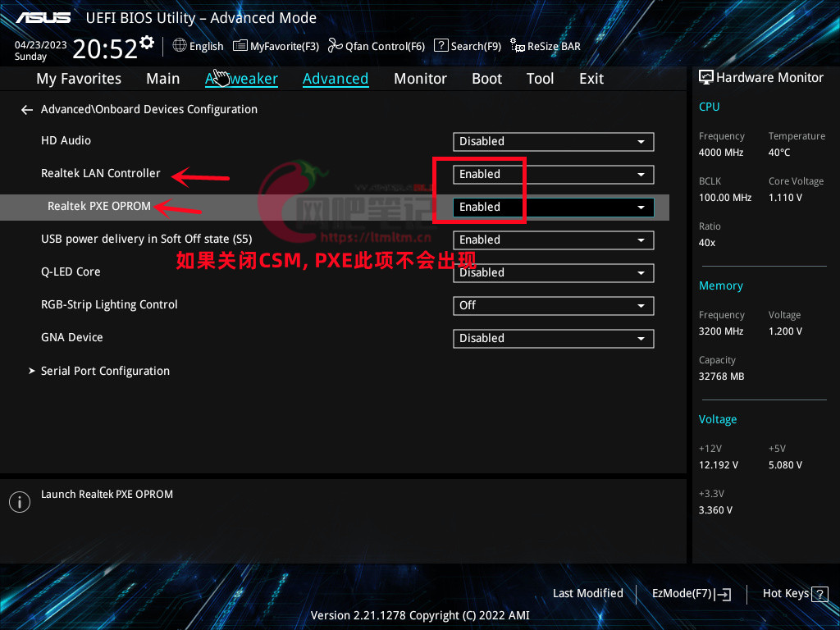The height and width of the screenshot is (630, 840).
Task: Select the Realtek PXE OPROM row label
Action: (x=99, y=206)
